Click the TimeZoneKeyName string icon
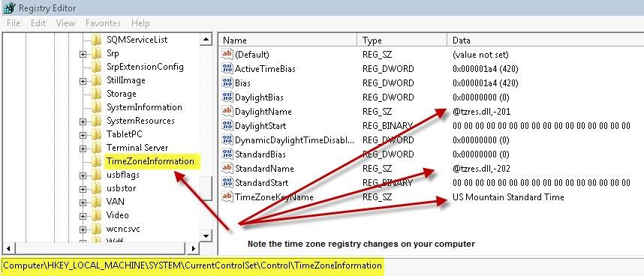Screen dimensions: 644x276 pyautogui.click(x=227, y=196)
